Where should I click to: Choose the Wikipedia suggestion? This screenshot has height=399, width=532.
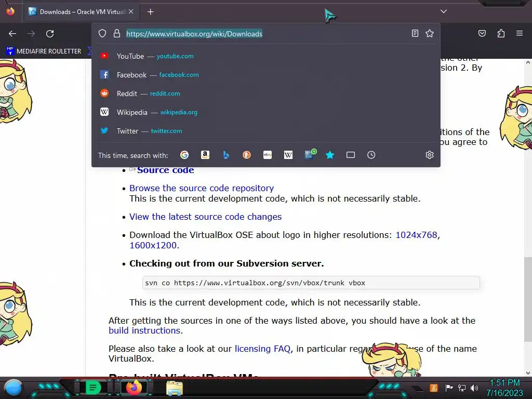(265, 112)
